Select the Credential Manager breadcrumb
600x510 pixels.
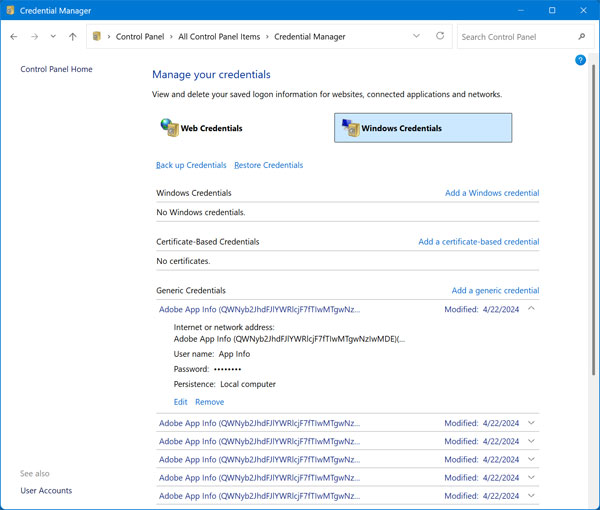310,37
